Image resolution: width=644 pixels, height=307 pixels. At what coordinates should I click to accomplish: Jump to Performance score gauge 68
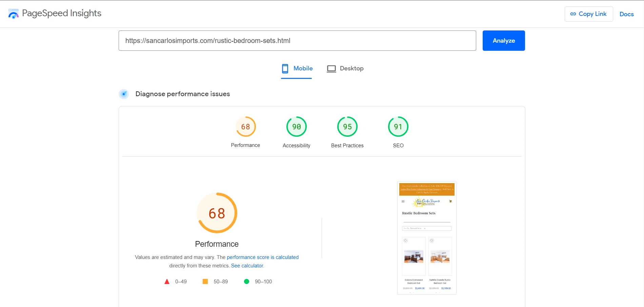(246, 127)
